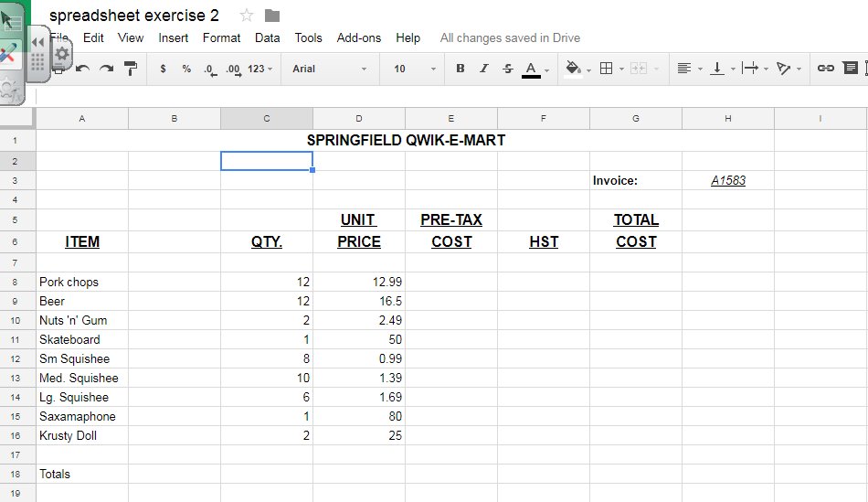Expand the Arial font family dropdown
Image resolution: width=868 pixels, height=502 pixels.
[329, 69]
